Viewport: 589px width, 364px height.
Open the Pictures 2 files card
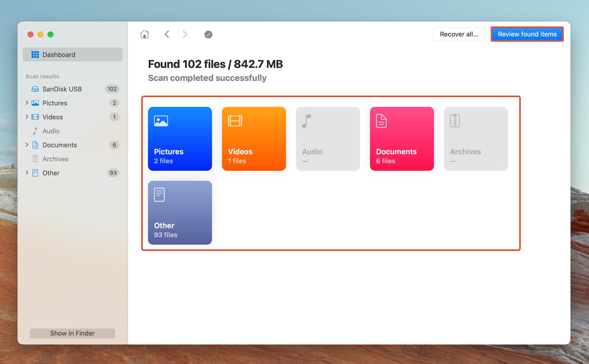[180, 139]
